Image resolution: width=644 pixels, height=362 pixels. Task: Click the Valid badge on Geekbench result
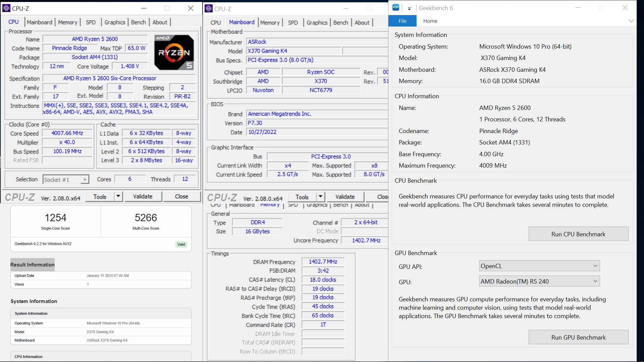181,244
